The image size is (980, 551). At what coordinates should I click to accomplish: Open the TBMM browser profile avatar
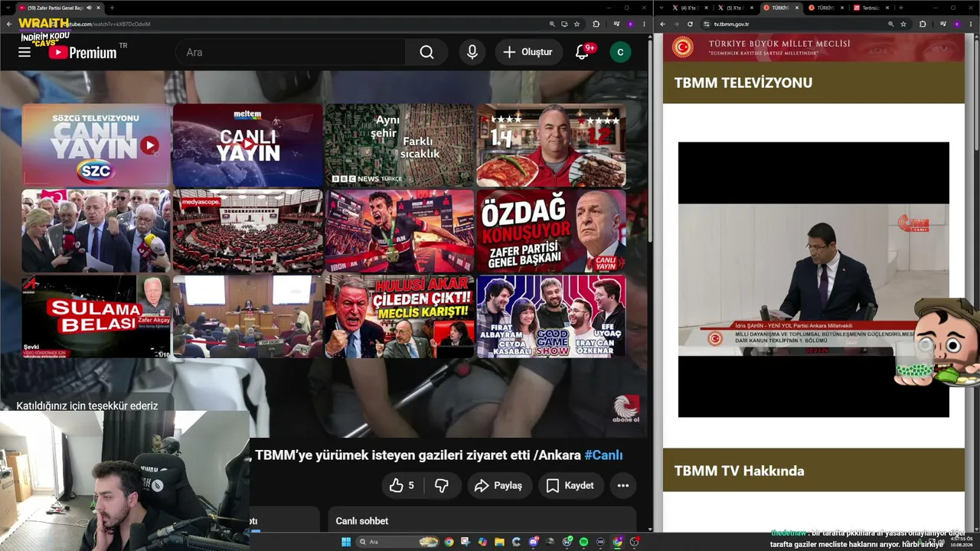[957, 24]
